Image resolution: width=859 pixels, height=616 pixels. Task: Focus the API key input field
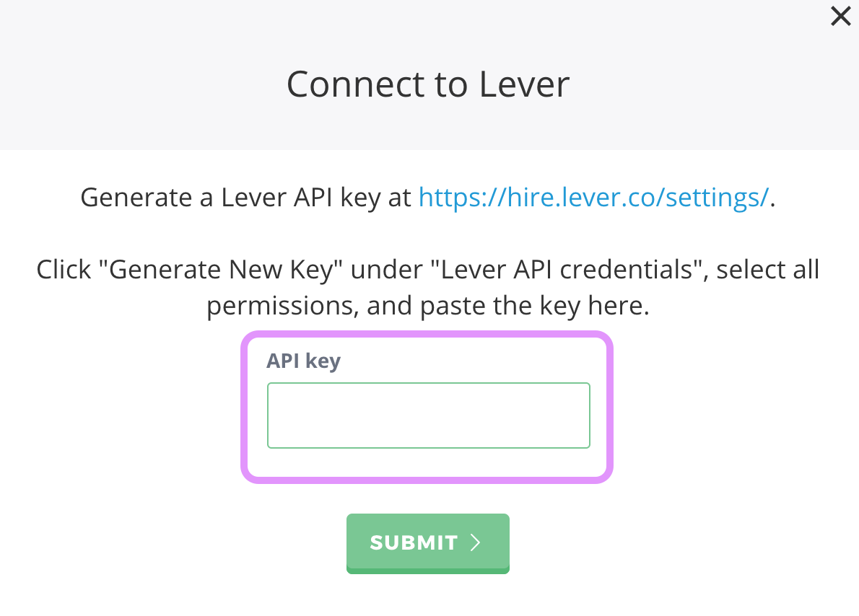[428, 415]
